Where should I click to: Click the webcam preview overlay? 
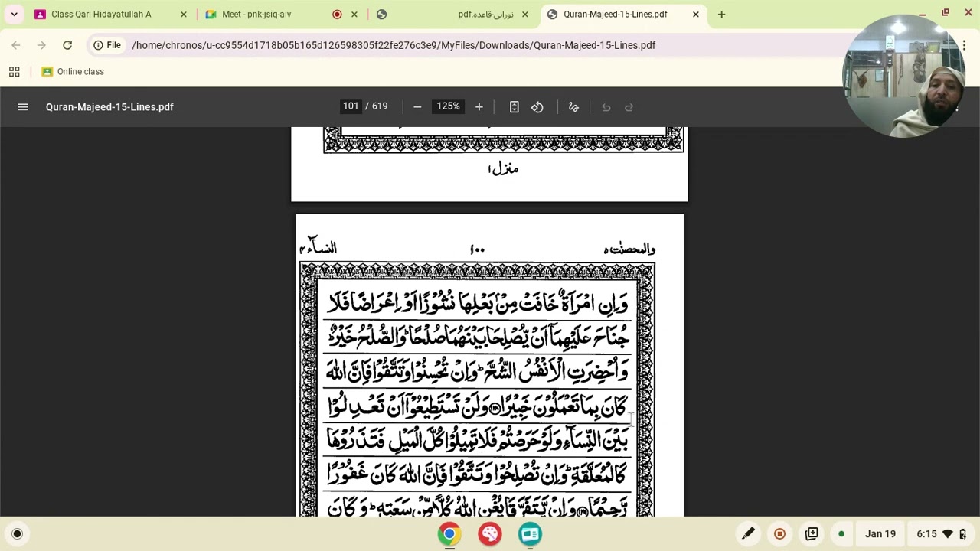tap(903, 76)
